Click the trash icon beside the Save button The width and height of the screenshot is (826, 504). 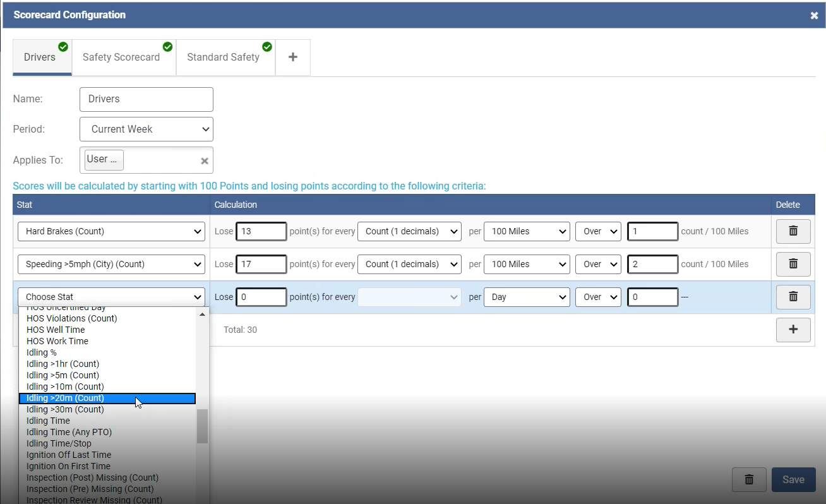(x=749, y=479)
